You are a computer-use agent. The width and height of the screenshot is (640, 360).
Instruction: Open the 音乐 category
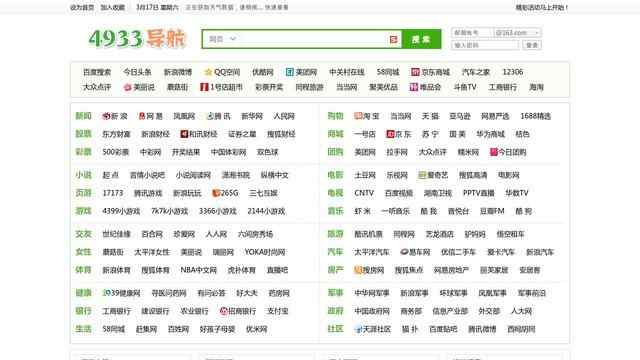(x=335, y=211)
